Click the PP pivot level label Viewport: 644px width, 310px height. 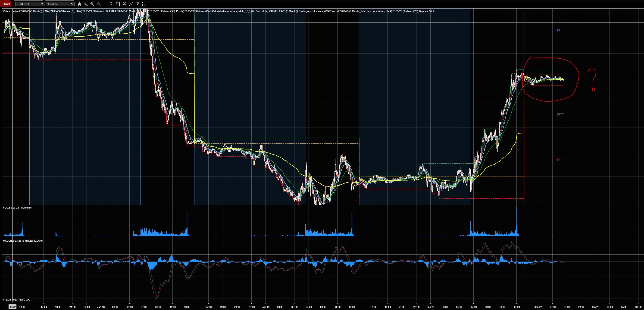tap(558, 115)
